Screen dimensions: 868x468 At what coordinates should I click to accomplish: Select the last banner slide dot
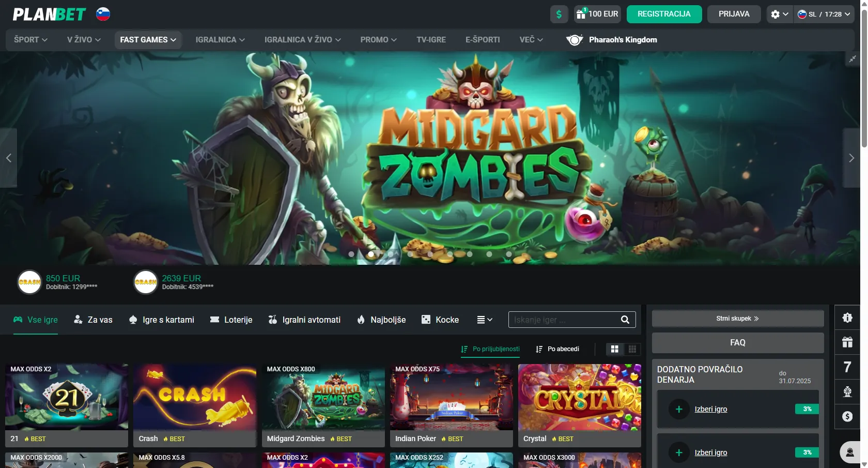[x=509, y=254]
